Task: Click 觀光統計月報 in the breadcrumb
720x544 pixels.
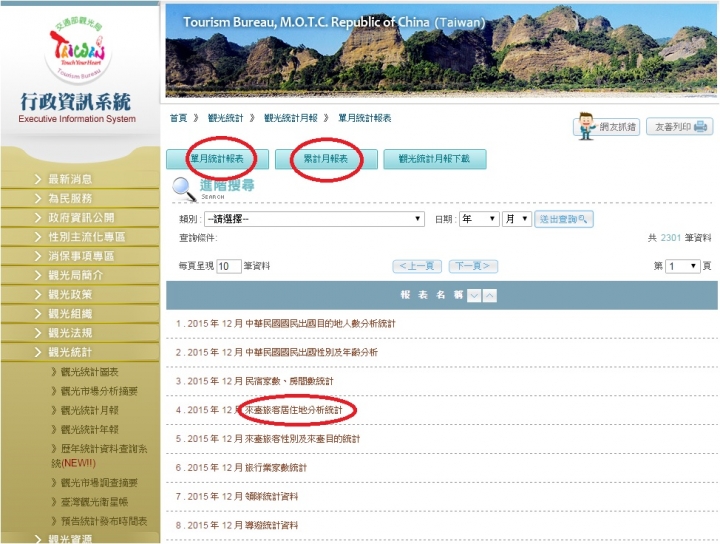Action: pos(291,118)
